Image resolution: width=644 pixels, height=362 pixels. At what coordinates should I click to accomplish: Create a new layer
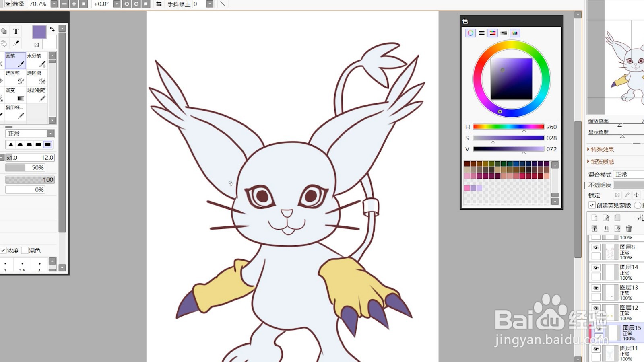[x=594, y=218]
